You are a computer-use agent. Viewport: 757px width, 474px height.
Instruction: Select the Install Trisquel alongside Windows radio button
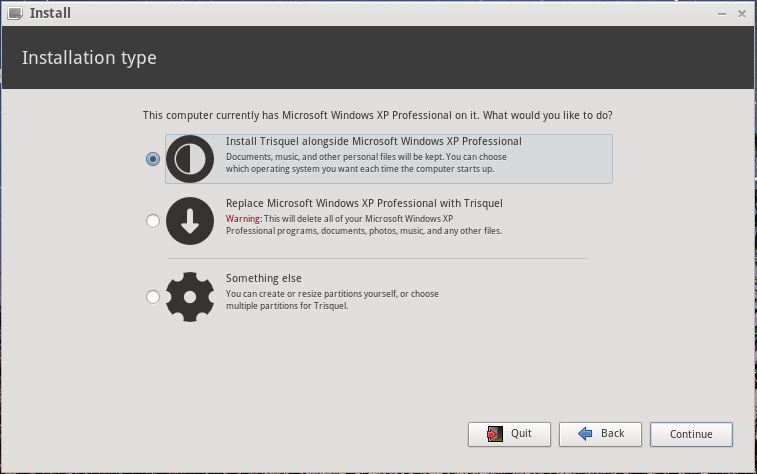153,159
